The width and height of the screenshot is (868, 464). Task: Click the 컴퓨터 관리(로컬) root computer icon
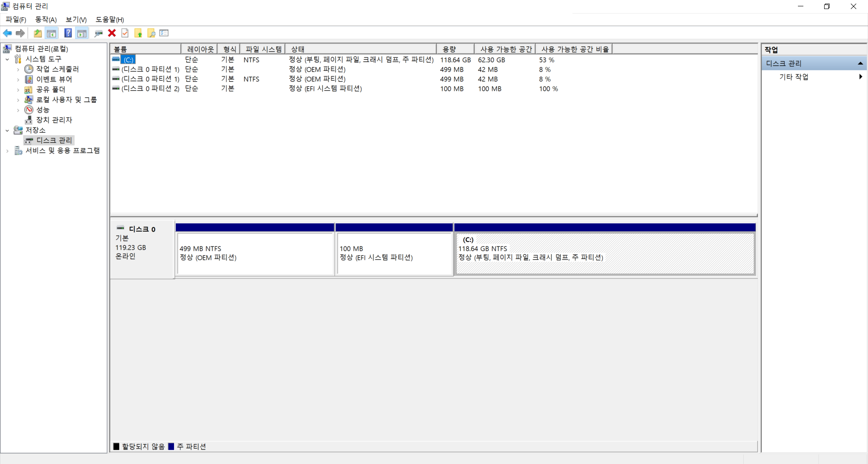pyautogui.click(x=7, y=49)
